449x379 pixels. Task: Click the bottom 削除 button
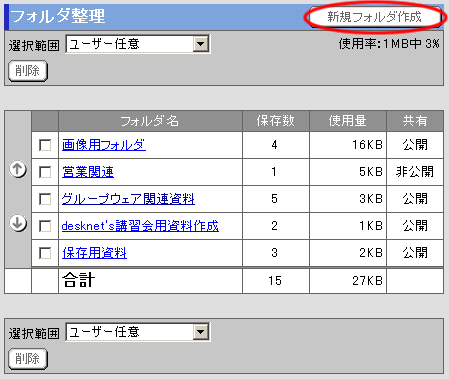pyautogui.click(x=28, y=359)
